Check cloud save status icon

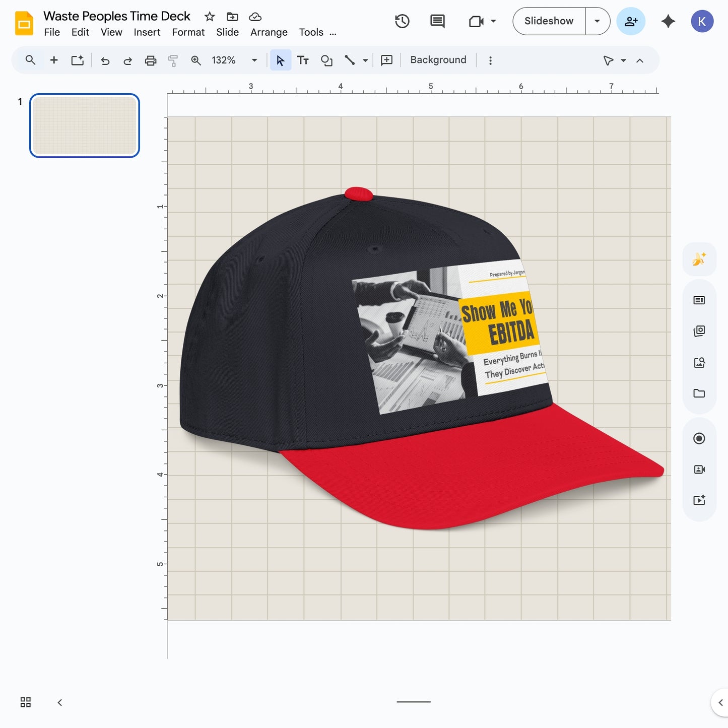pyautogui.click(x=255, y=17)
